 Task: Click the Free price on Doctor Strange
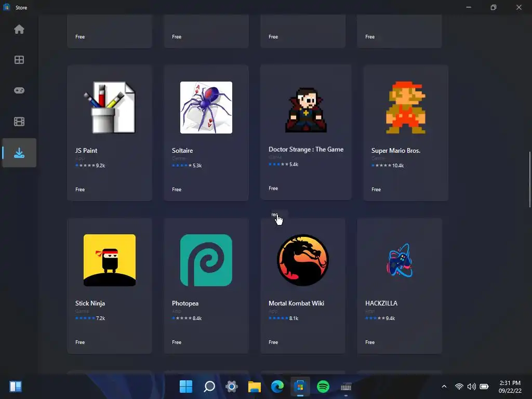click(x=273, y=188)
